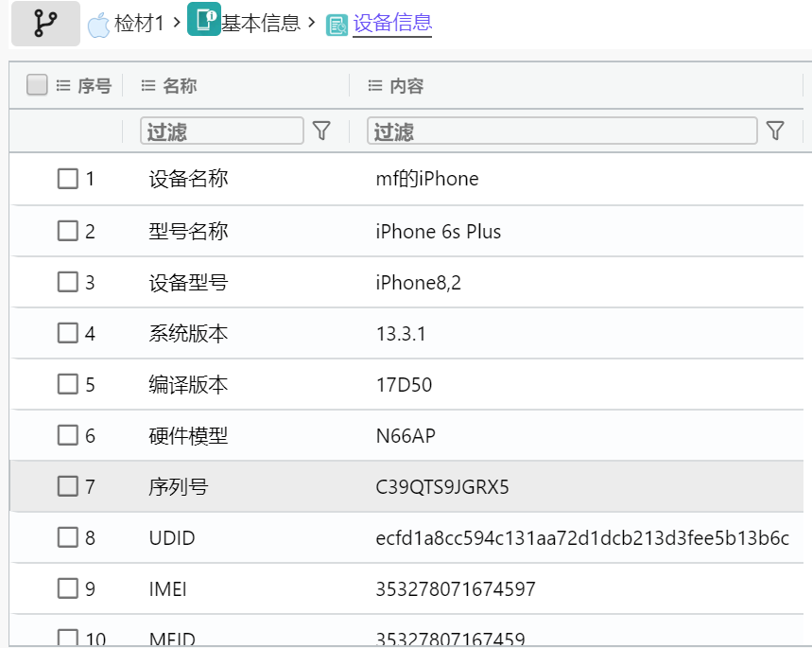Expand the chevron after 基本信息
Image resolution: width=812 pixels, height=648 pixels.
(311, 23)
